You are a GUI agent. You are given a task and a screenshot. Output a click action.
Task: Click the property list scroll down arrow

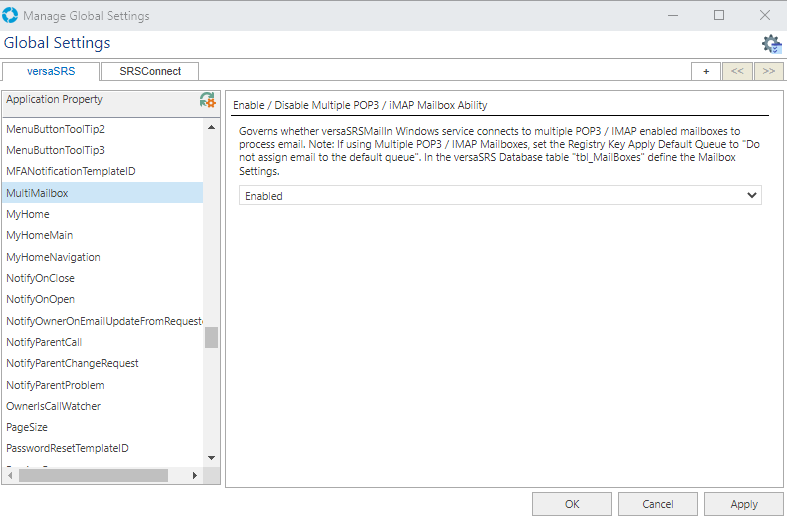point(211,458)
